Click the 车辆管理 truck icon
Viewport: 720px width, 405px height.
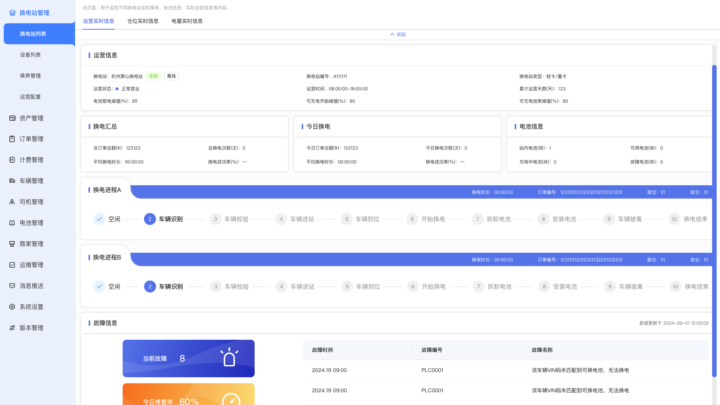(x=11, y=181)
